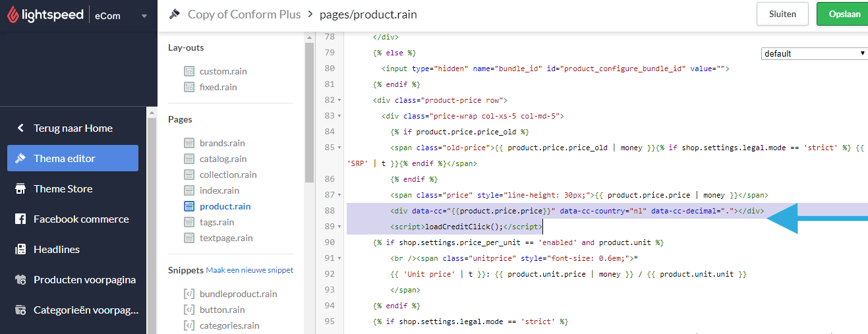Open the eCom account dropdown arrow
The image size is (868, 334).
[x=144, y=16]
